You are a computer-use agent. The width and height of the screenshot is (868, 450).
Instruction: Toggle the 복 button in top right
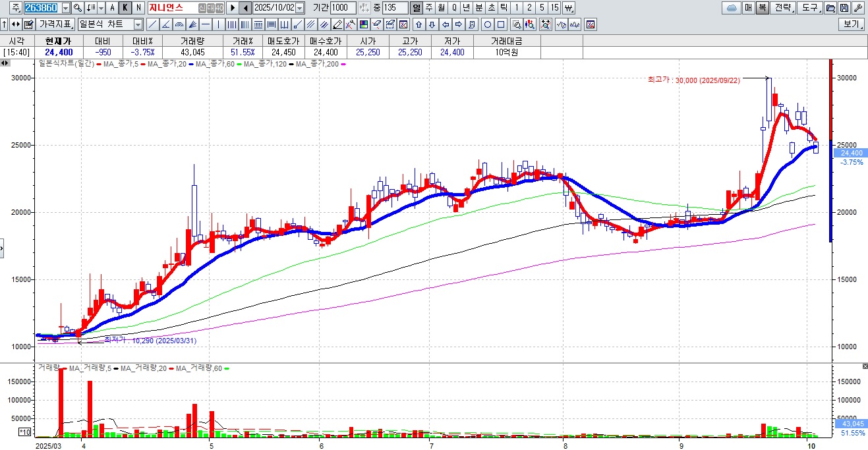point(761,8)
